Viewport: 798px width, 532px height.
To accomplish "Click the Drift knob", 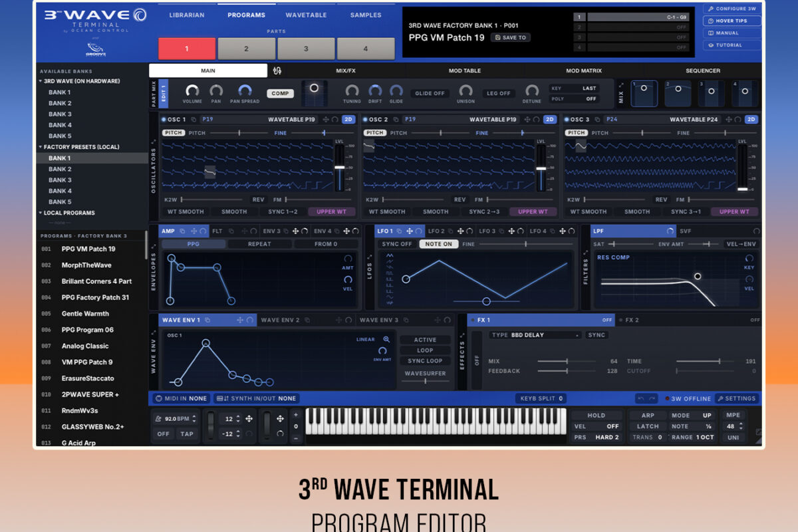I will (x=375, y=90).
